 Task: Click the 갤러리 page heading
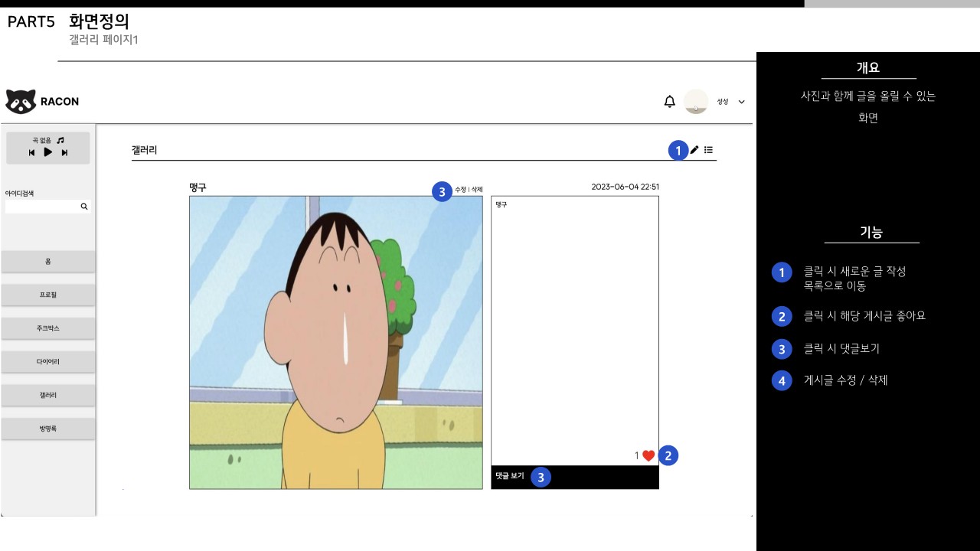(x=144, y=150)
